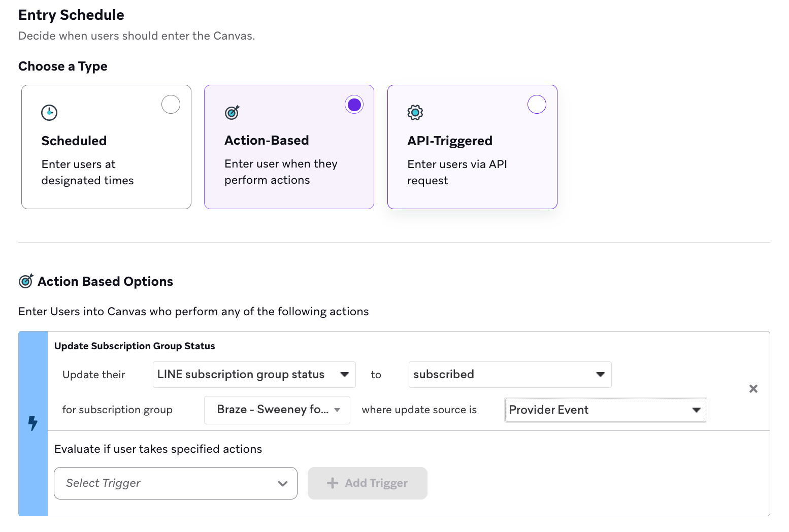Remove the Update Subscription Group Status trigger

coord(753,389)
